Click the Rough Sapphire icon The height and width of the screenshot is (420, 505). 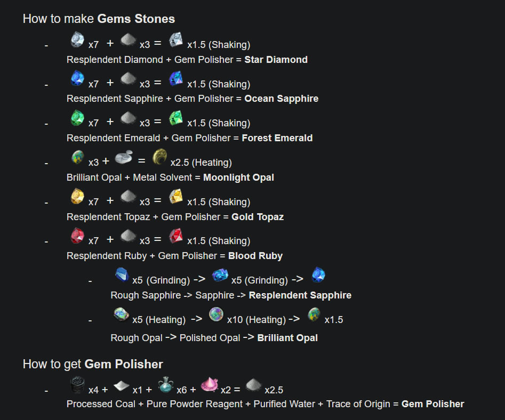point(122,276)
